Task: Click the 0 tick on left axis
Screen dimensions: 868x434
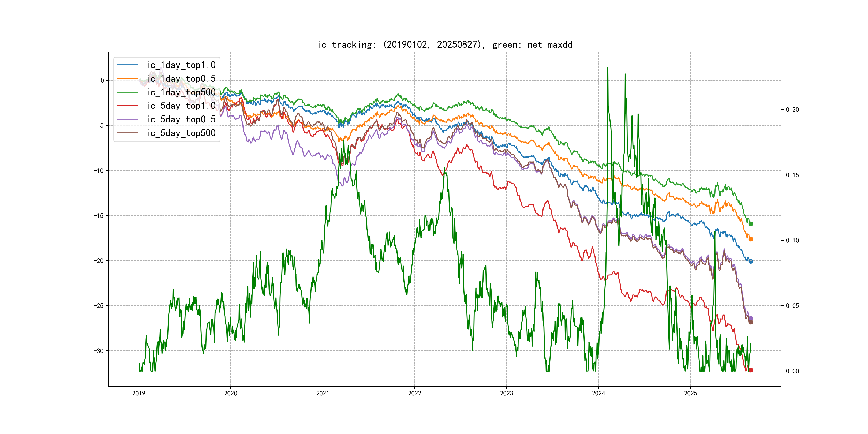Action: [x=102, y=81]
